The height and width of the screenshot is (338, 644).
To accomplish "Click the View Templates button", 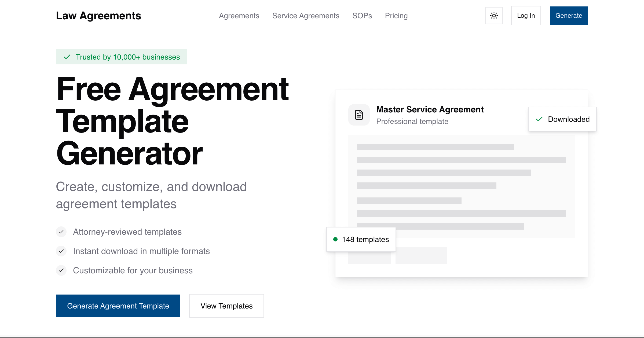I will pos(226,306).
